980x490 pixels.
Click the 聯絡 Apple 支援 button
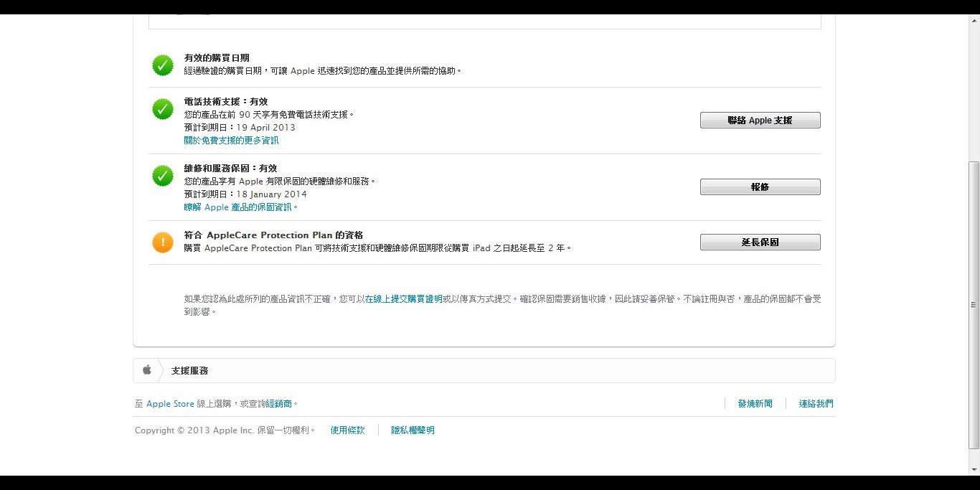[760, 121]
